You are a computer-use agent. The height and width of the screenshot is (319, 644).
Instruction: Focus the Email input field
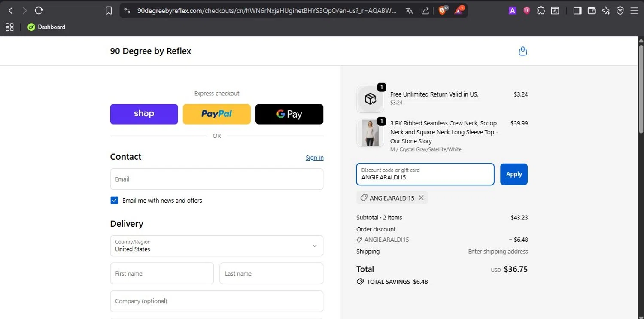[x=217, y=179]
